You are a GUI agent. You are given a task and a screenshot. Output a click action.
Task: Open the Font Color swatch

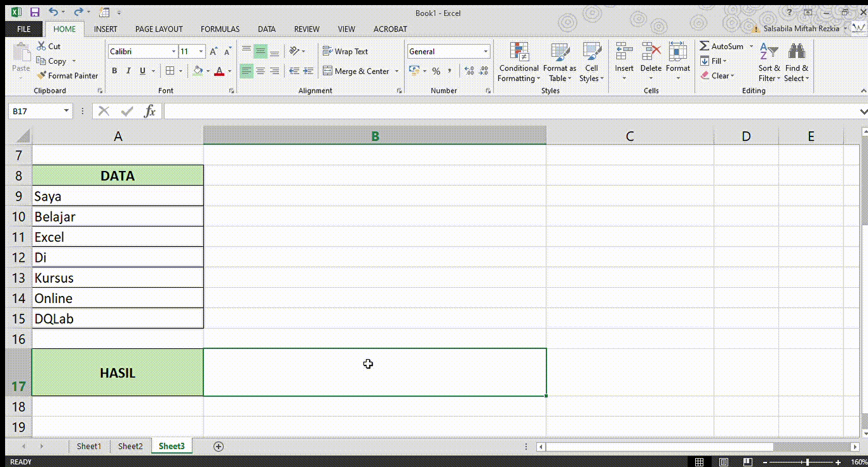pos(219,71)
